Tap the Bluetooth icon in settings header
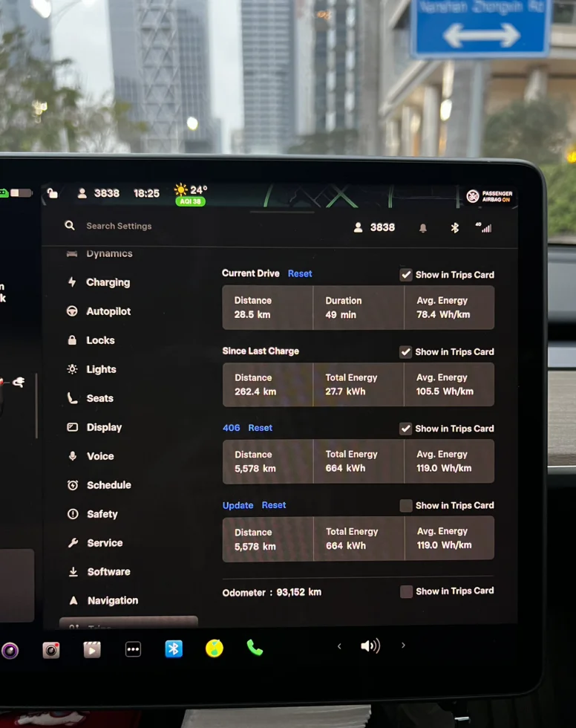This screenshot has width=576, height=728. pyautogui.click(x=455, y=228)
